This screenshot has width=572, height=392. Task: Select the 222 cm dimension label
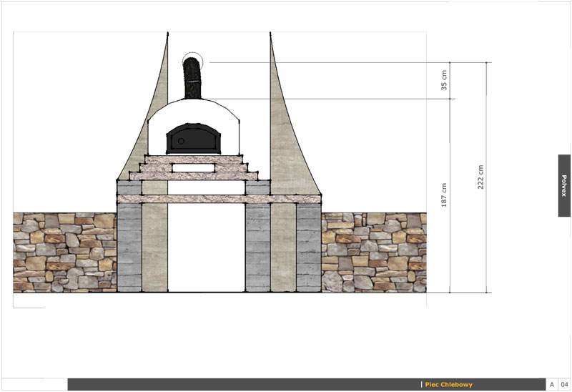coord(481,177)
